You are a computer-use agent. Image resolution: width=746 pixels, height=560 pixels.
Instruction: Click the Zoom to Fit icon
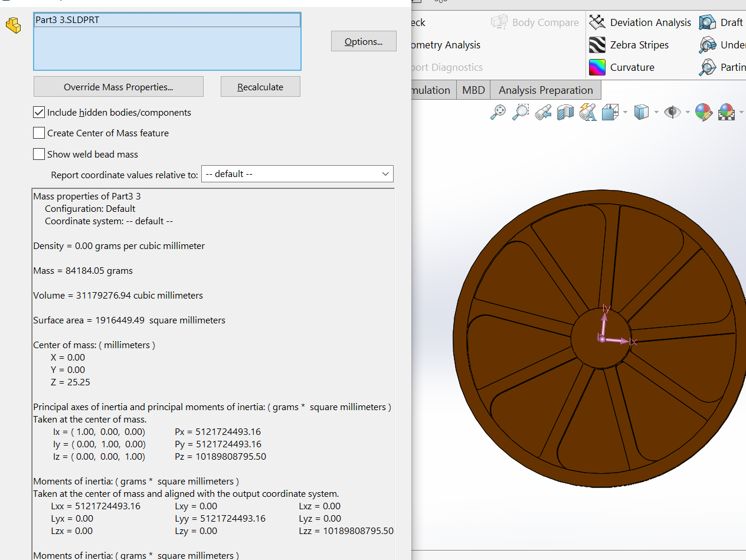(498, 112)
